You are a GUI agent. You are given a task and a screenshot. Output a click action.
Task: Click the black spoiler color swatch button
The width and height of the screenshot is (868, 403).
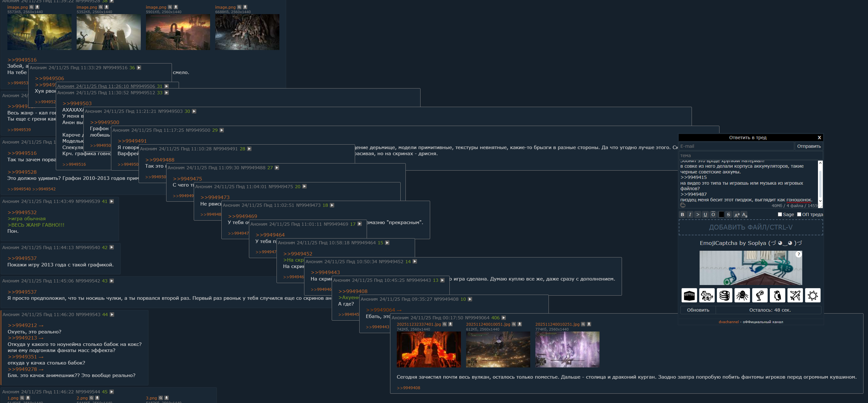(721, 214)
